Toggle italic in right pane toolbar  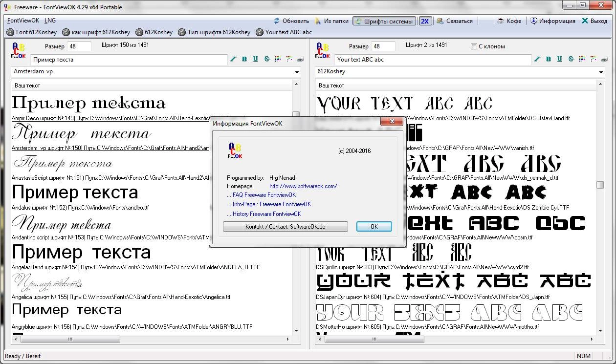tap(537, 59)
